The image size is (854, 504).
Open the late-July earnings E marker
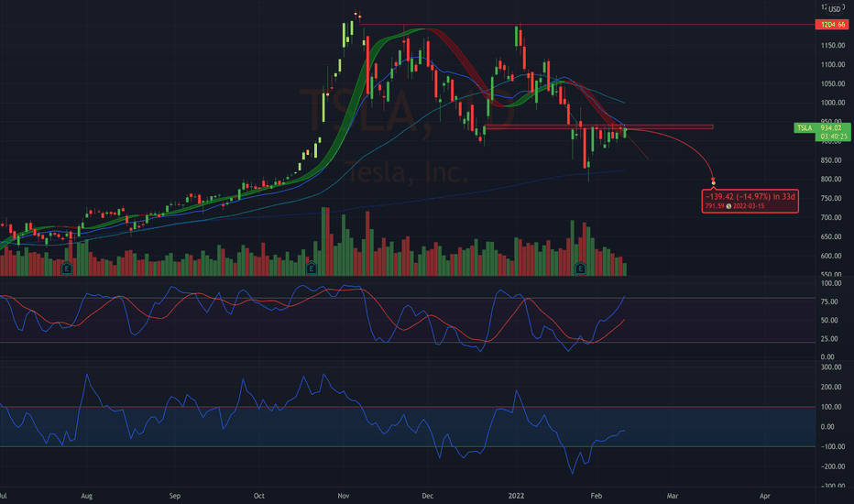67,268
